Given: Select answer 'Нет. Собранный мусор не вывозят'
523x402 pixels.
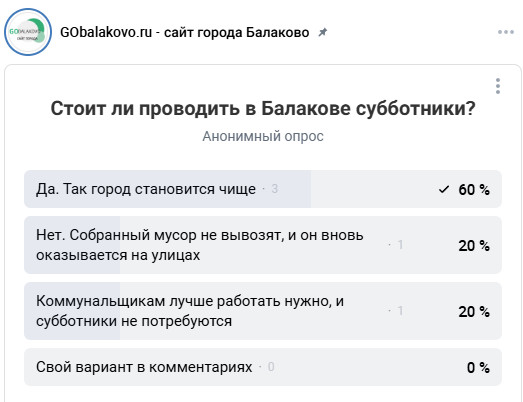Looking at the screenshot, I should (x=263, y=245).
